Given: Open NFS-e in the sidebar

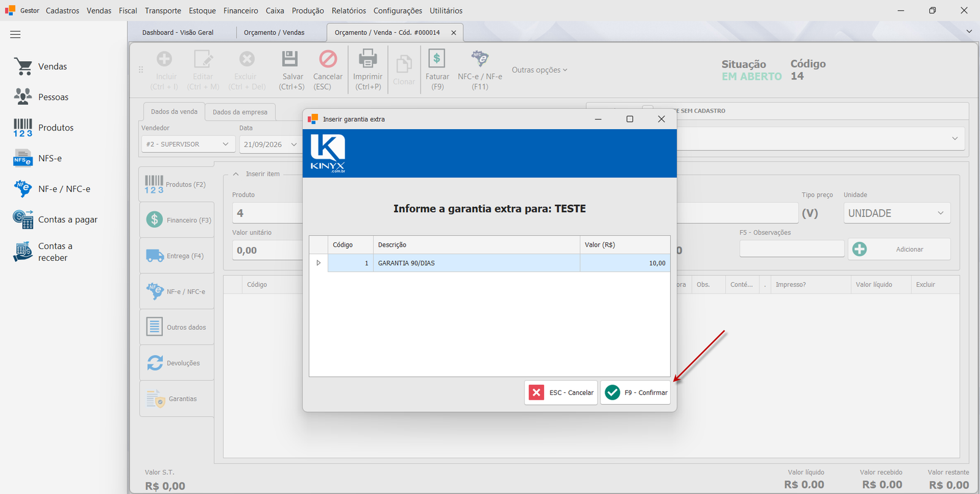Looking at the screenshot, I should (x=38, y=158).
